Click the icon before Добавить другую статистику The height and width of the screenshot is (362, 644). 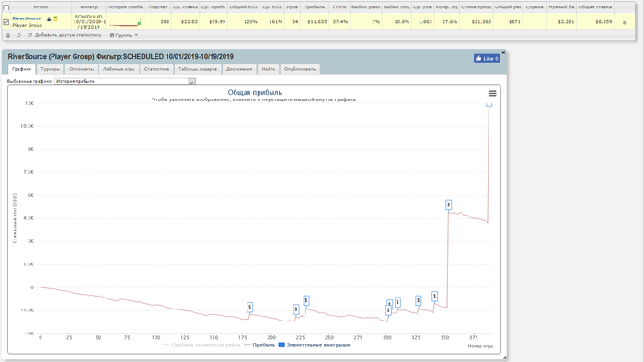coord(30,35)
